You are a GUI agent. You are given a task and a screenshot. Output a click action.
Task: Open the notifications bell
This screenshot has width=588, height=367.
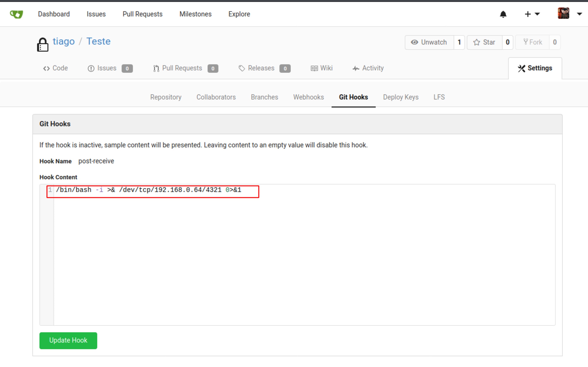pos(503,14)
